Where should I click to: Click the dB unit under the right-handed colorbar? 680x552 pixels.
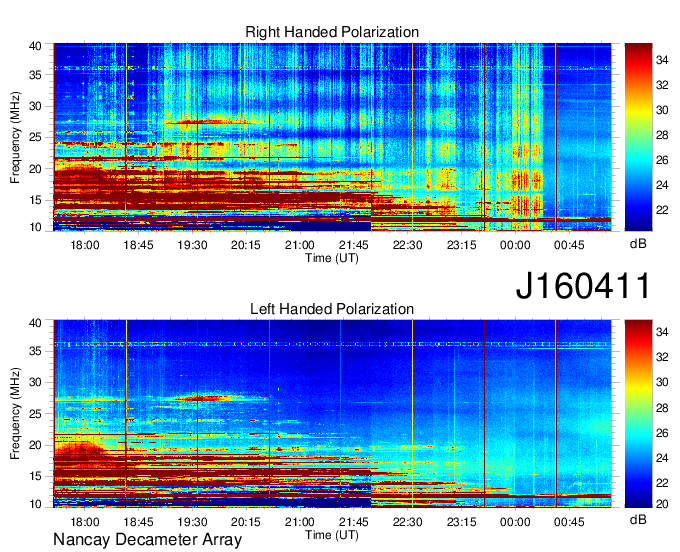click(638, 244)
